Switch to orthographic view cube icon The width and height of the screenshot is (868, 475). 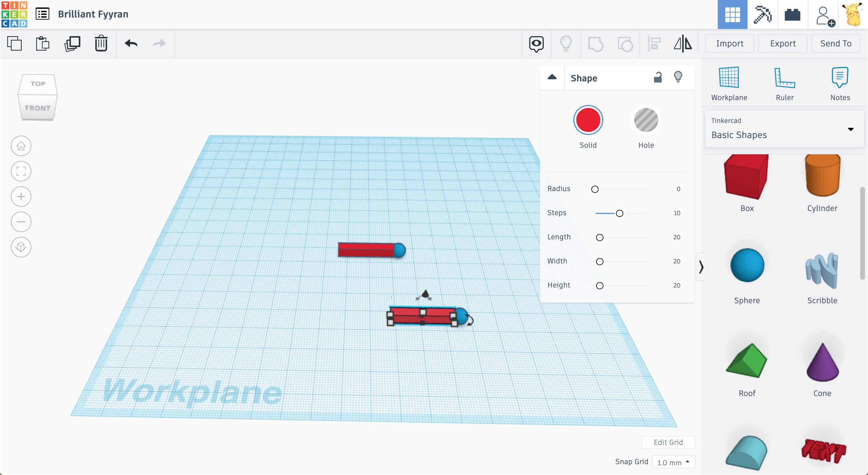click(21, 247)
